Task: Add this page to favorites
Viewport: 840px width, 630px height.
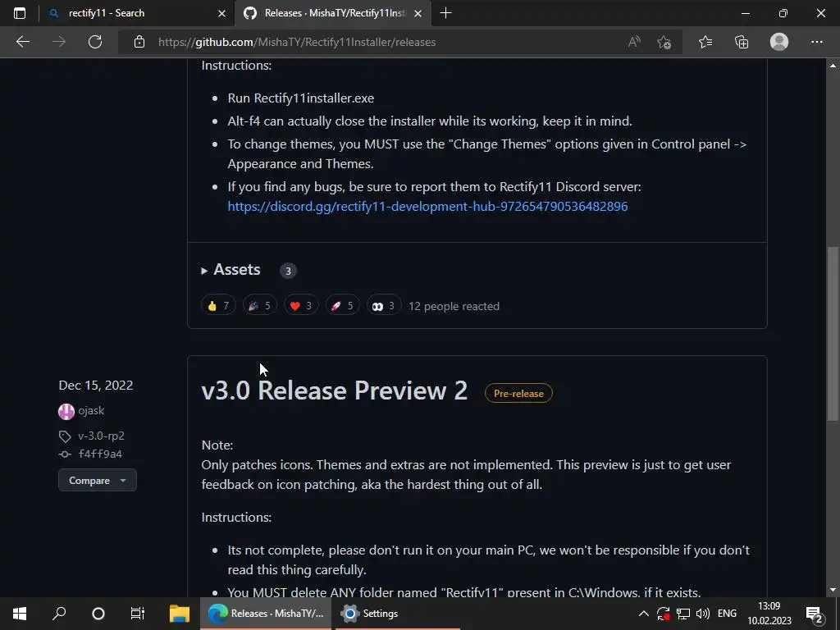Action: [664, 42]
